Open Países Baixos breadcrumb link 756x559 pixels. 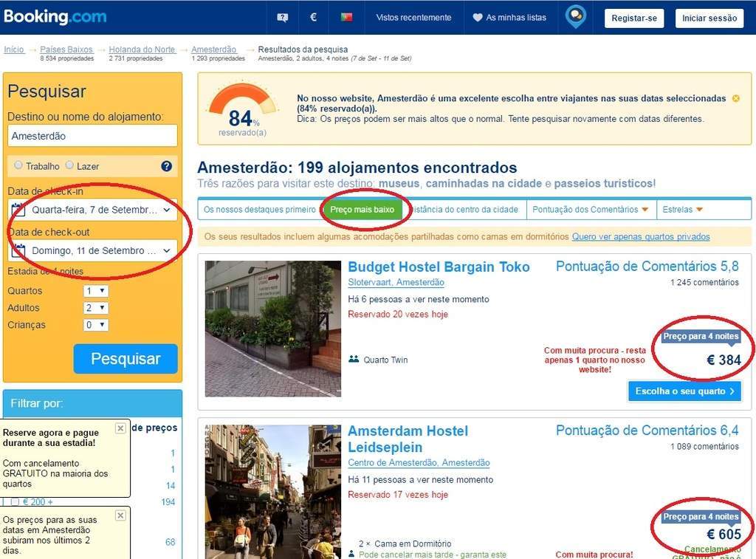click(66, 49)
